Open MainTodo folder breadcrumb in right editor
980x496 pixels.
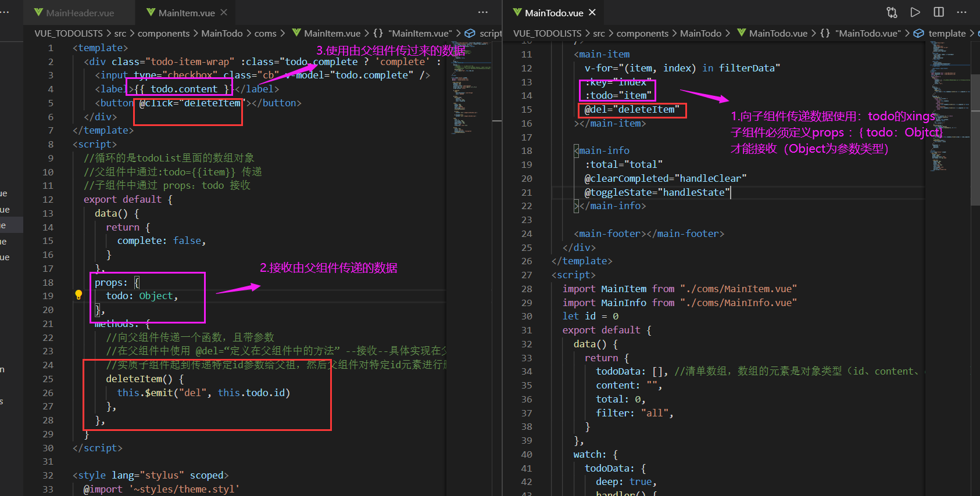(x=701, y=34)
